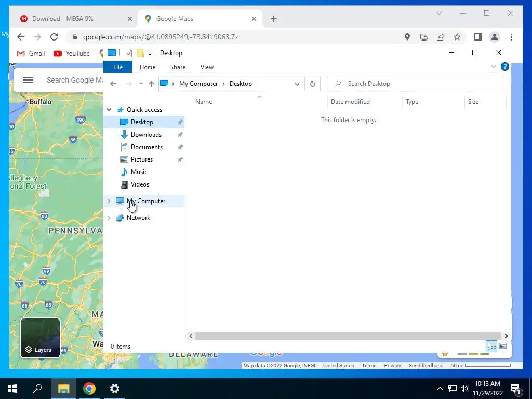The image size is (532, 399).
Task: Open the Windows Start menu
Action: (x=12, y=389)
